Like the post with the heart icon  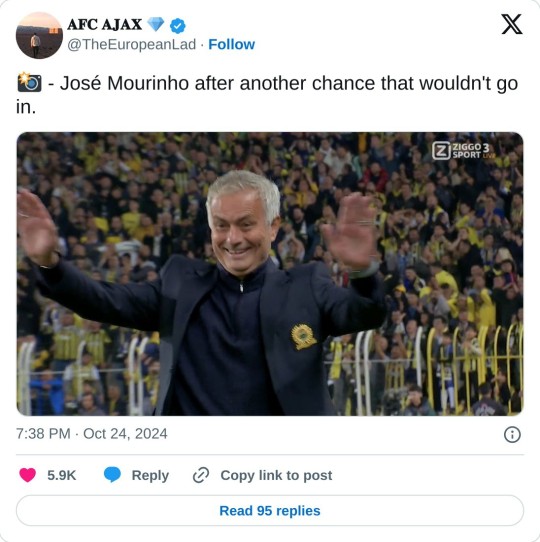click(28, 475)
